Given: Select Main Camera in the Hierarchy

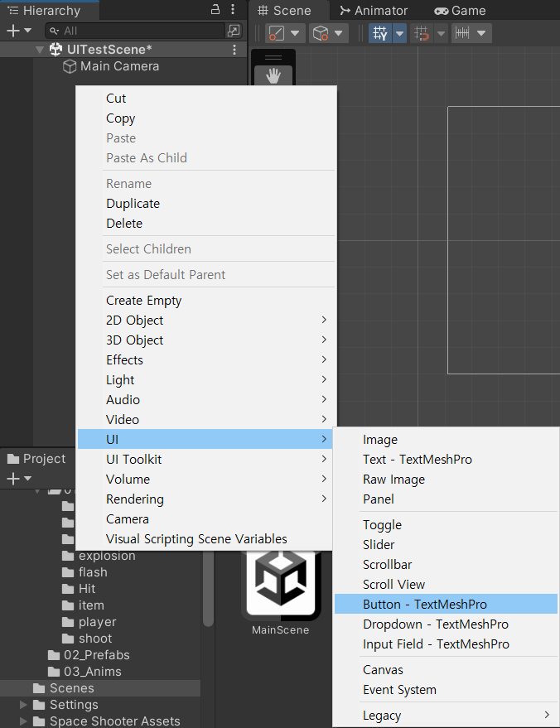Looking at the screenshot, I should tap(119, 66).
